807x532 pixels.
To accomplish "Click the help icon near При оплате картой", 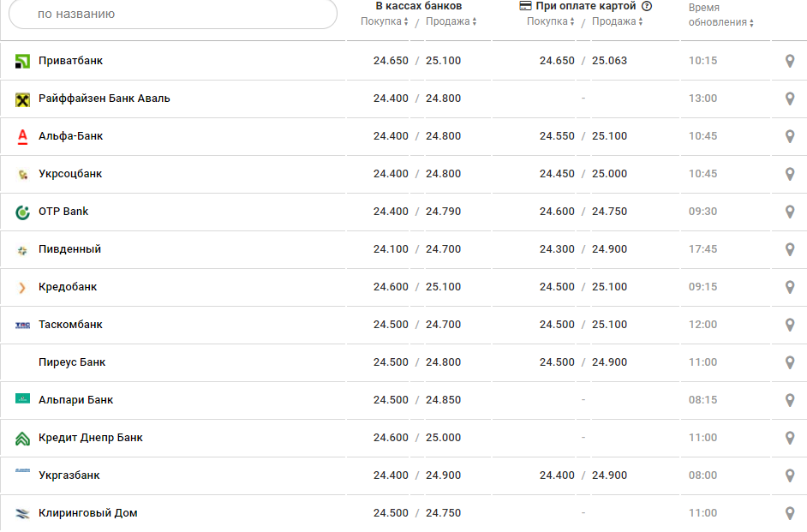I will click(x=647, y=6).
